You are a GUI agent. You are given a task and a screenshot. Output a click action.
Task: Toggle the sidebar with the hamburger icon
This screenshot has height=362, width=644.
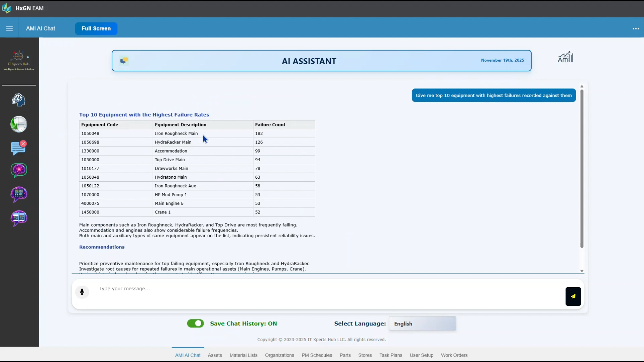point(9,28)
